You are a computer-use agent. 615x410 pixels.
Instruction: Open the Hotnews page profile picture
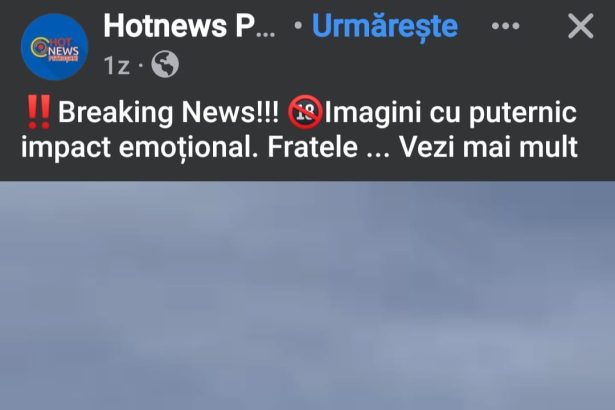55,47
